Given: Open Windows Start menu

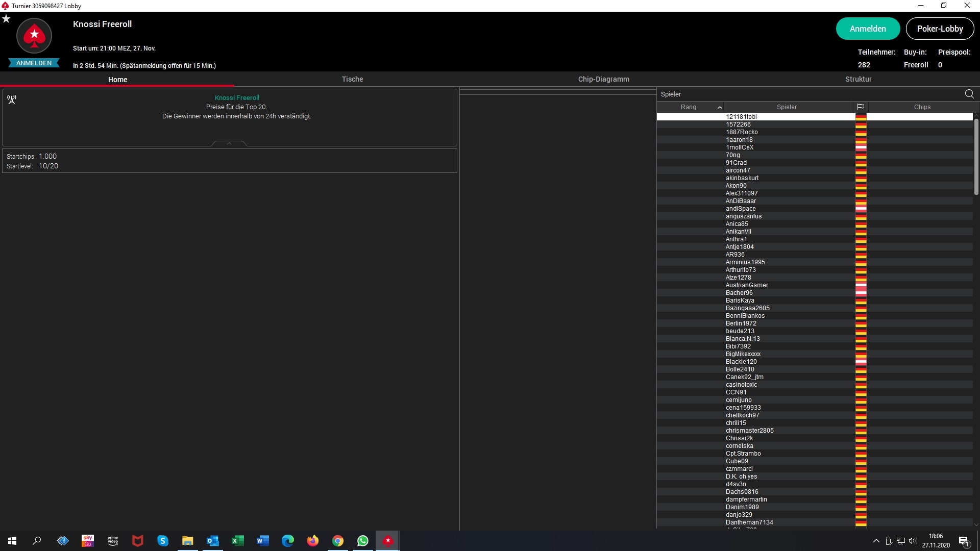Looking at the screenshot, I should (12, 541).
